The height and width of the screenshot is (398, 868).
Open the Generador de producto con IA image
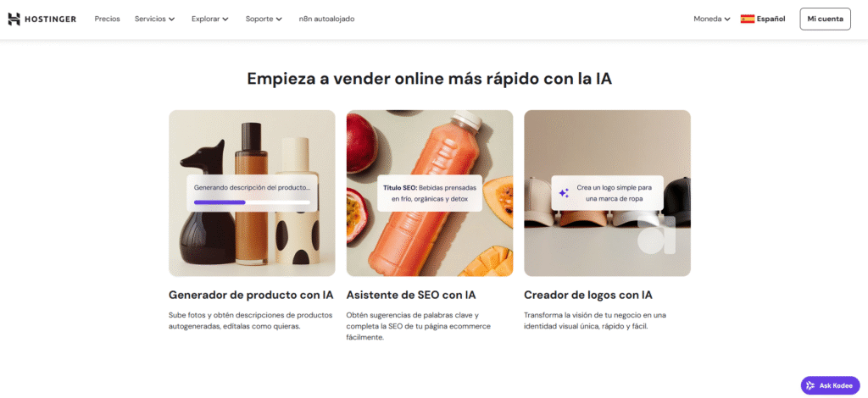252,193
